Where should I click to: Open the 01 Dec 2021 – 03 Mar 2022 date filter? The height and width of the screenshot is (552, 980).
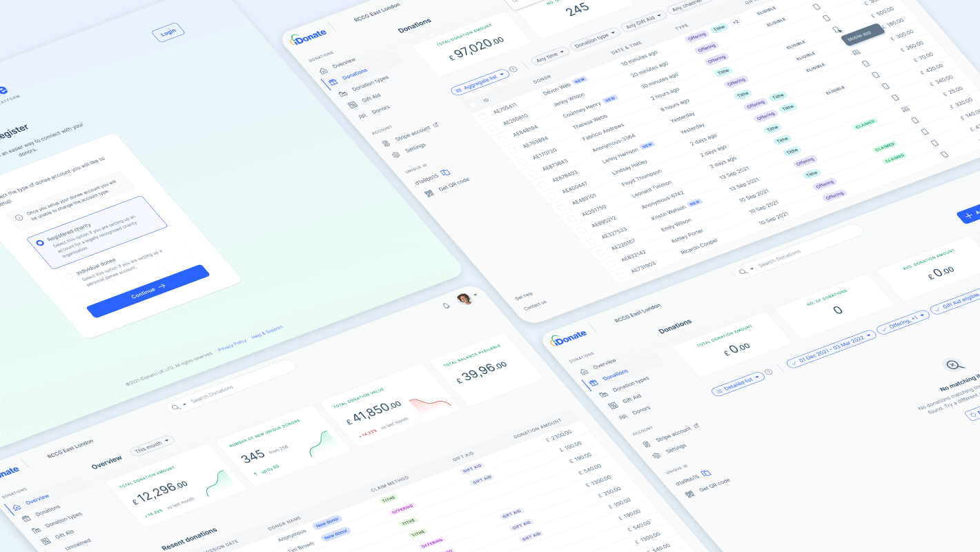coord(831,348)
